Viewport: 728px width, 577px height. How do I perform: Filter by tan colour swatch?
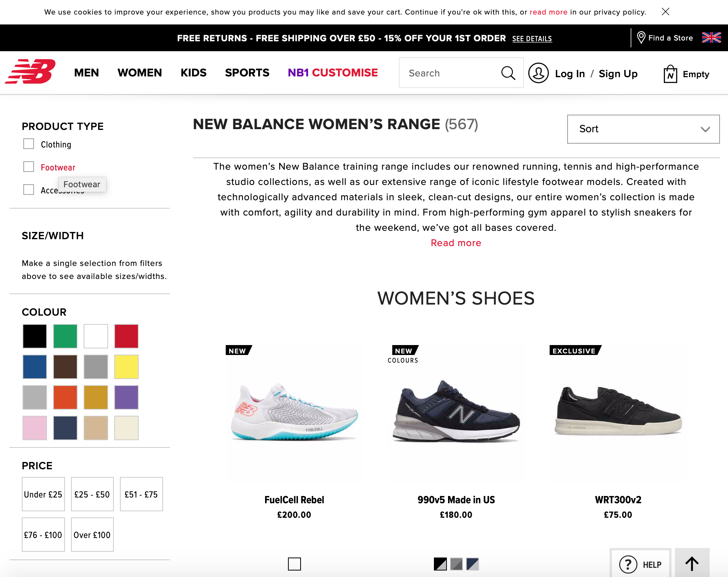pos(96,428)
